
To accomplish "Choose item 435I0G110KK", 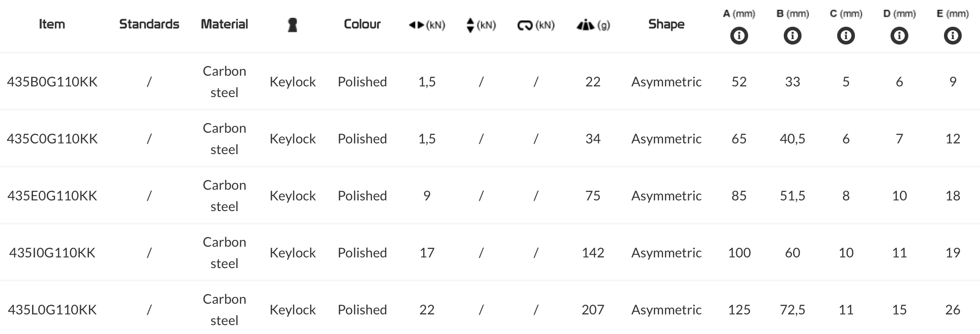I will (x=52, y=253).
